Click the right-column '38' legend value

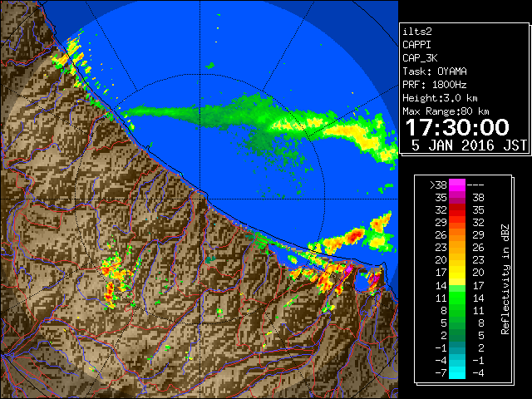[479, 198]
